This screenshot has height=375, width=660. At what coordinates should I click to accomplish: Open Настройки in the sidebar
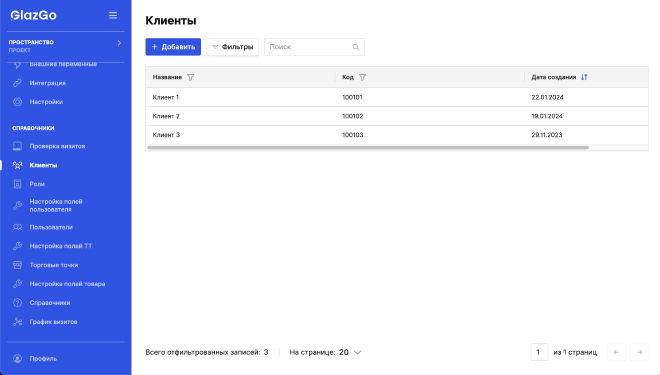(46, 102)
